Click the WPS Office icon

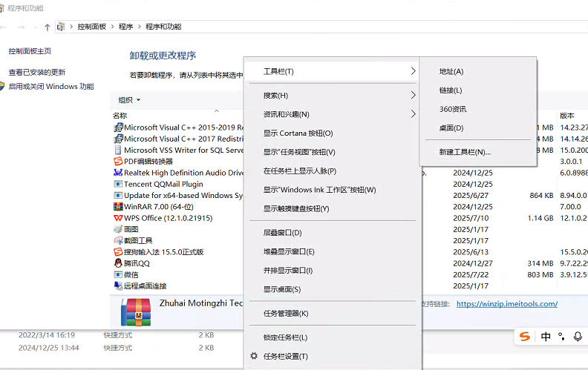click(118, 218)
